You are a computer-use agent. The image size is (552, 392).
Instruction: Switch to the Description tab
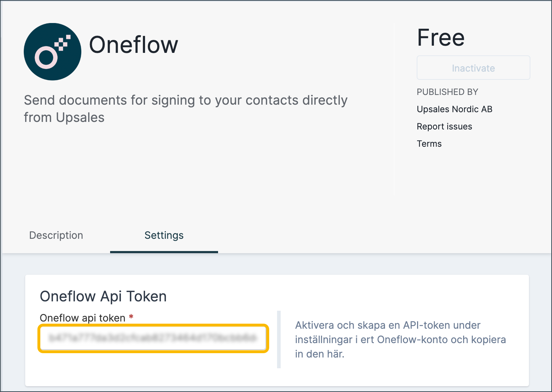(x=56, y=235)
